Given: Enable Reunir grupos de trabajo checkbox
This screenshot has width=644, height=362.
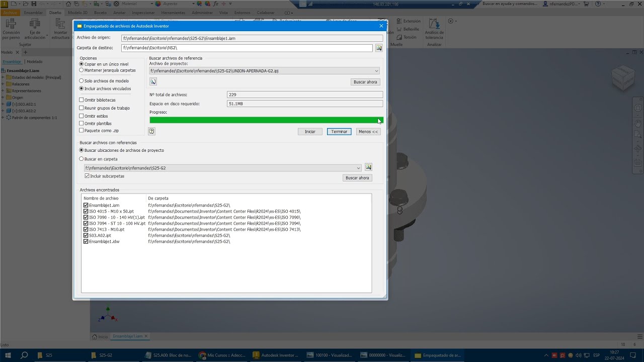Looking at the screenshot, I should coord(82,108).
